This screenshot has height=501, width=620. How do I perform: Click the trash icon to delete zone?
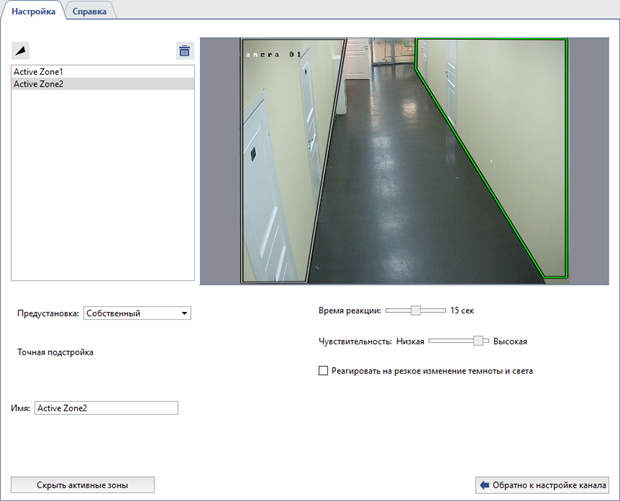pyautogui.click(x=184, y=50)
